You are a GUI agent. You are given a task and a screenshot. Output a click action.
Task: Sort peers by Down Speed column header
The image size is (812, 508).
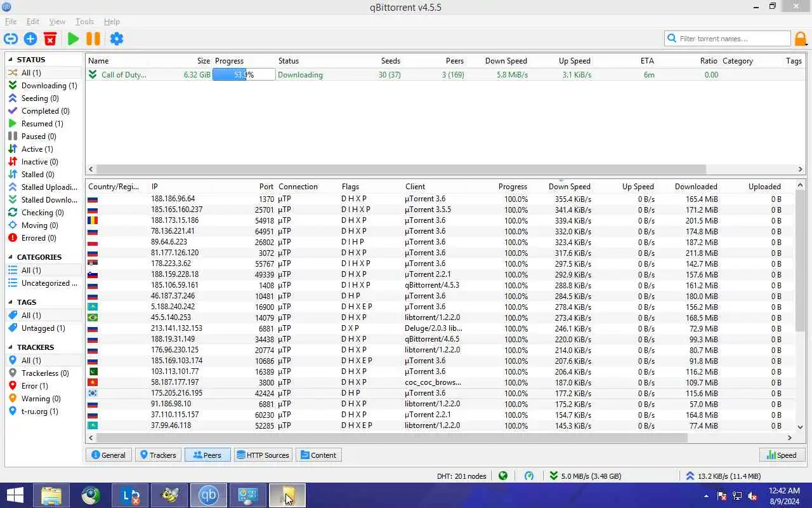[x=569, y=187]
